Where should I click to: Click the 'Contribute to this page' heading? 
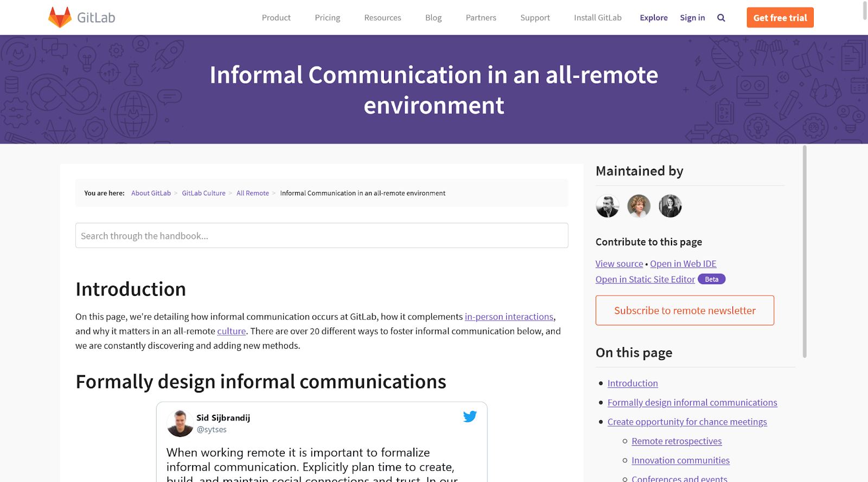[x=649, y=242]
